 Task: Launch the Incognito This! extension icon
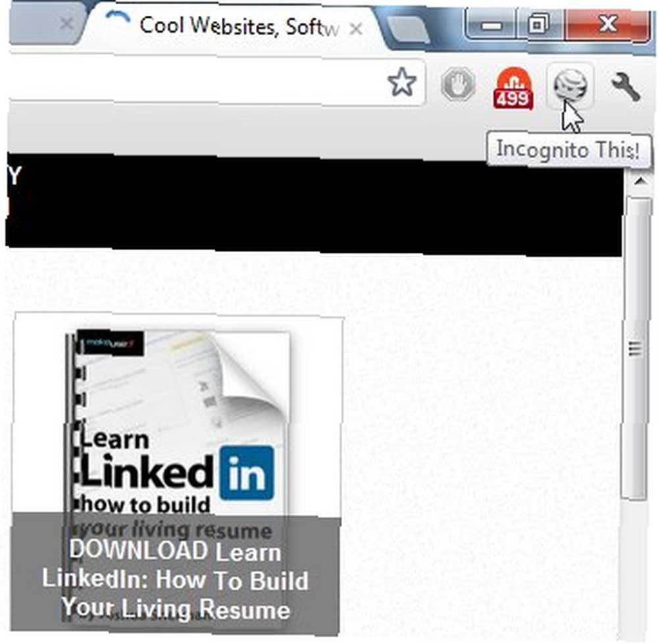pos(570,85)
